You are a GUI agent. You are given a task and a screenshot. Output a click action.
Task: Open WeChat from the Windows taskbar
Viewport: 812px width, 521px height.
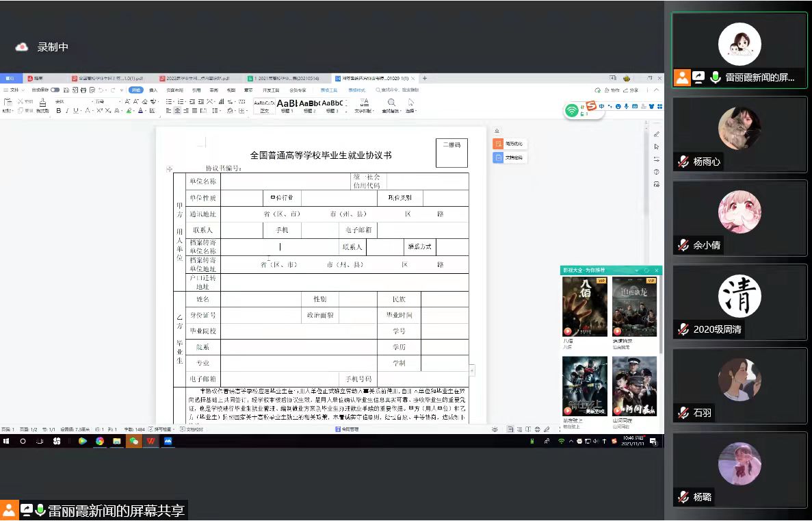(134, 442)
